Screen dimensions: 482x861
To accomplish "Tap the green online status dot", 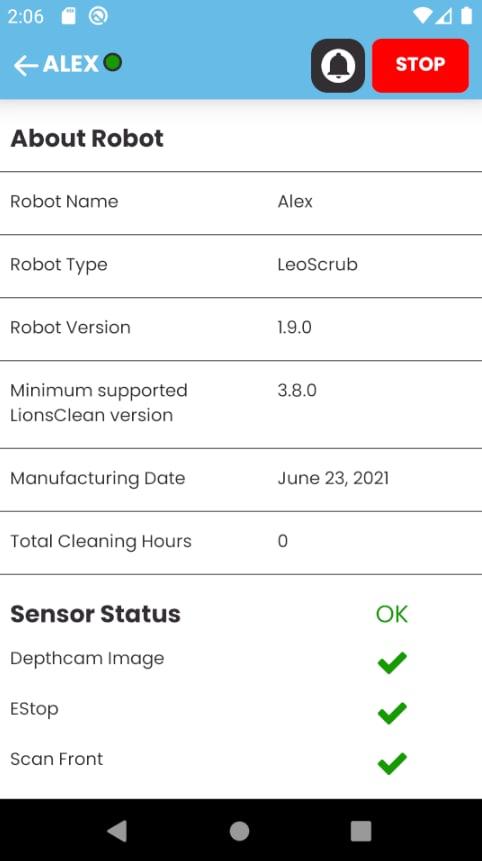I will (113, 63).
